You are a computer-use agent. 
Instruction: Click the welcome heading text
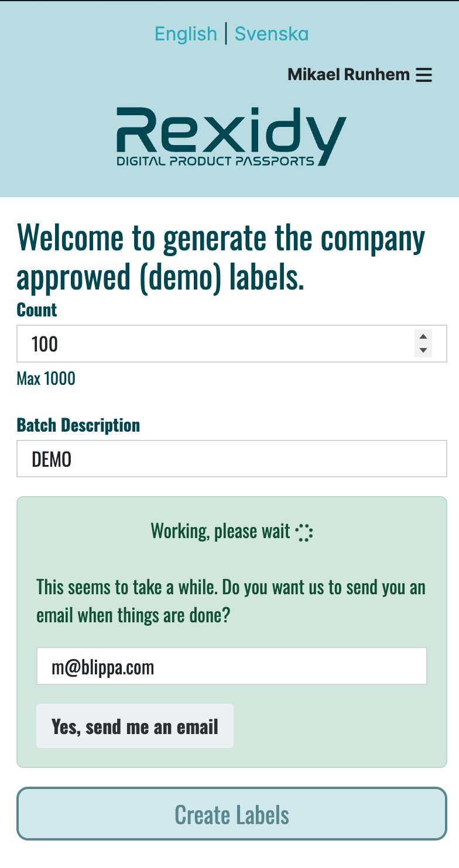221,258
